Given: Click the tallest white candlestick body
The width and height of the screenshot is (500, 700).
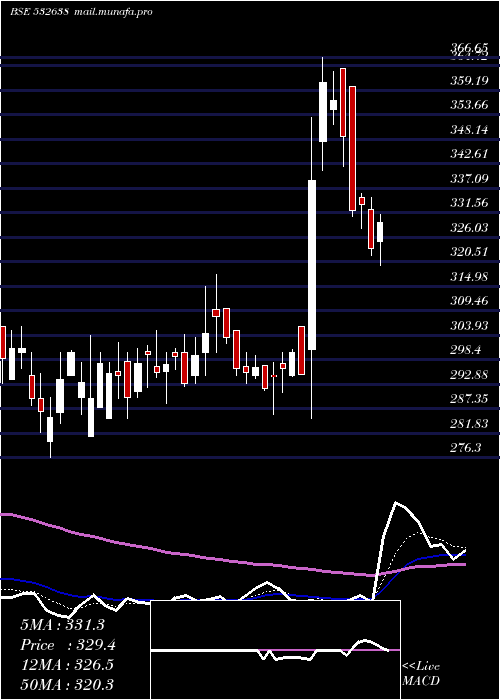Looking at the screenshot, I should coord(312,265).
